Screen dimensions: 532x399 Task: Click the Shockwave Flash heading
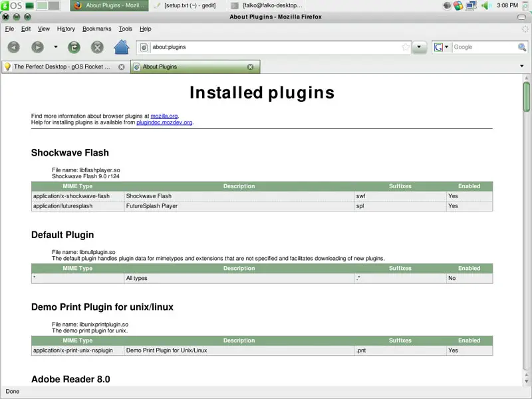point(70,153)
